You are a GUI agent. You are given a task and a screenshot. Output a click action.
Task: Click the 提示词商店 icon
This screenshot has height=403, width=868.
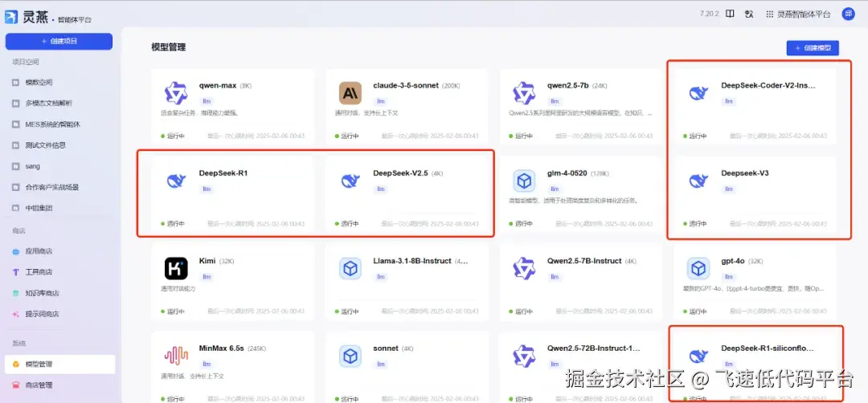click(x=15, y=314)
